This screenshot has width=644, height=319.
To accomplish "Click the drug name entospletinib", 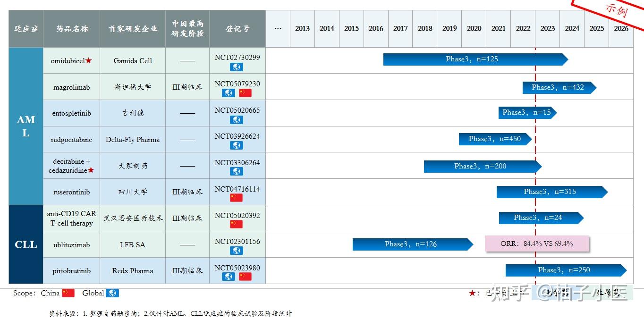I will tap(71, 113).
